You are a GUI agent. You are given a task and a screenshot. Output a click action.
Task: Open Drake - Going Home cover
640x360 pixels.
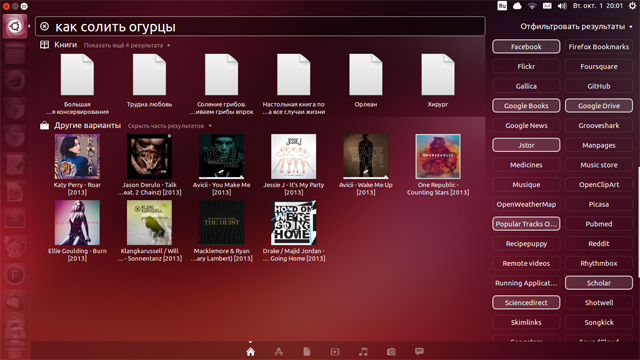pos(293,222)
